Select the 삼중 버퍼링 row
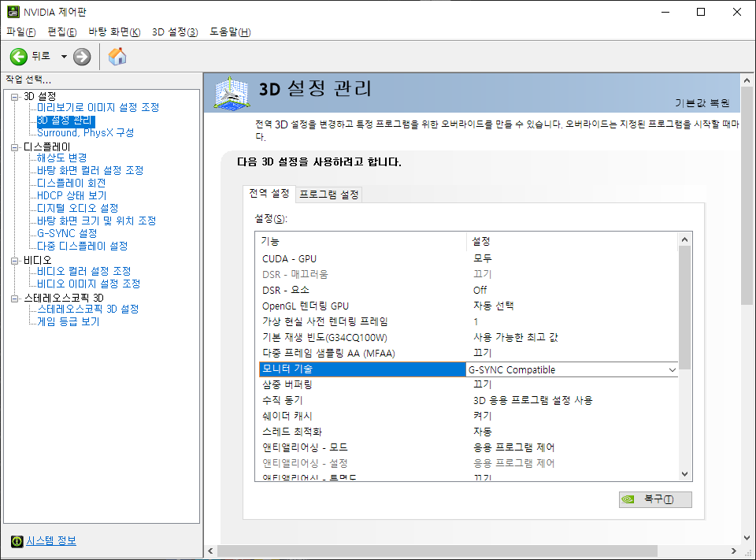 tap(468, 384)
